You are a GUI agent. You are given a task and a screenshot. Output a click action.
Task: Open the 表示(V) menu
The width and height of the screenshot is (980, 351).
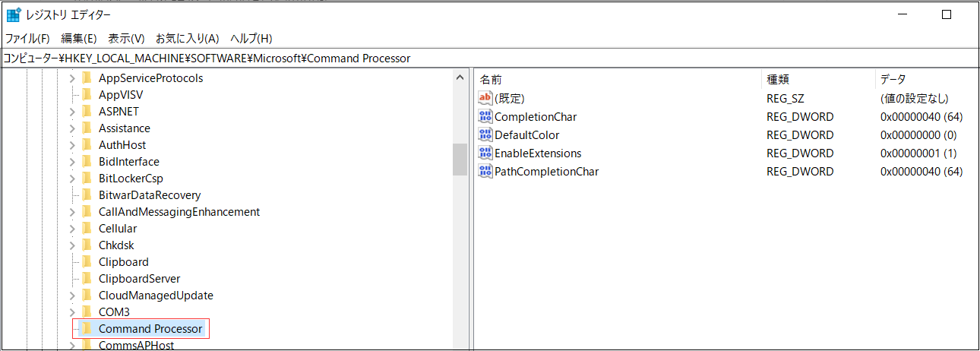126,39
